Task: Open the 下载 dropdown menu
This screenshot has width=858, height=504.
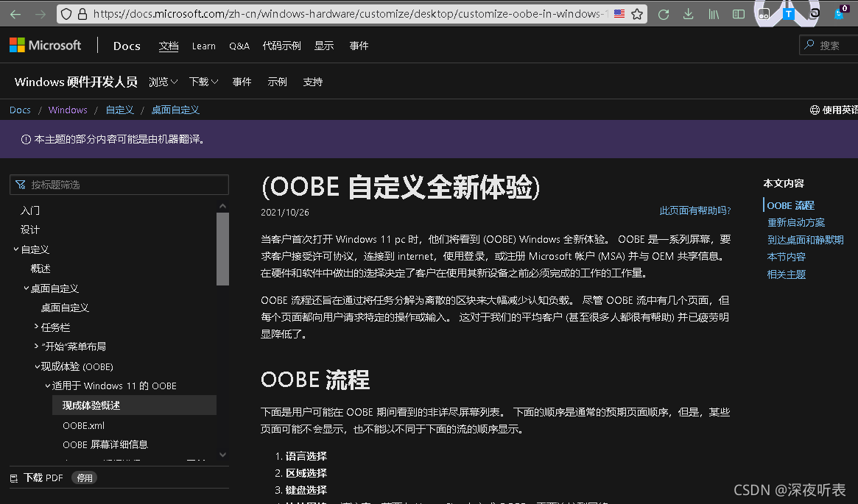Action: tap(203, 82)
